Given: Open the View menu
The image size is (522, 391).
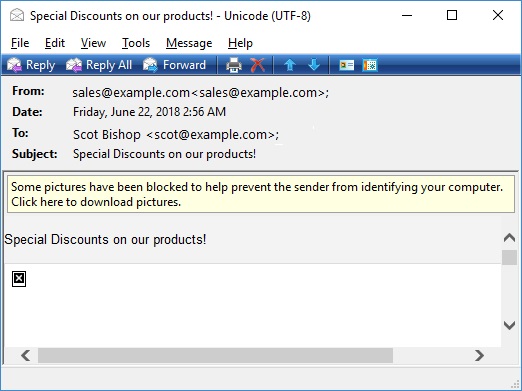Looking at the screenshot, I should 93,43.
